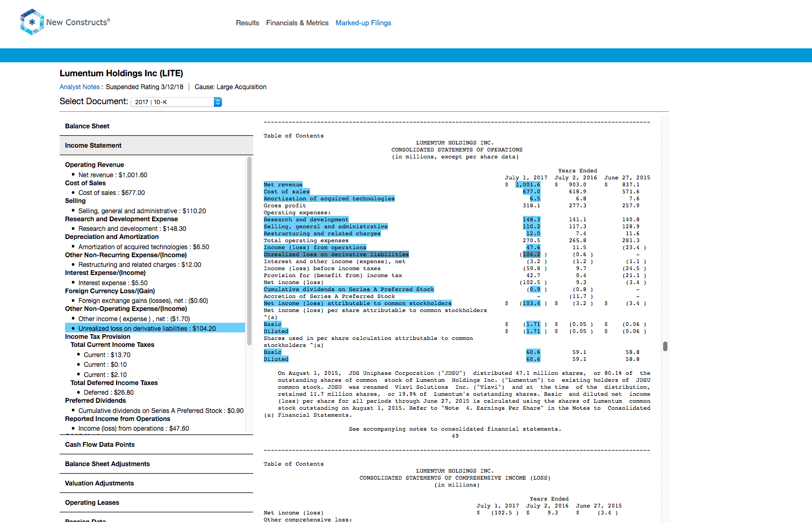Image resolution: width=812 pixels, height=522 pixels.
Task: Click highlighted 1,001.6 value in filing
Action: pos(528,185)
